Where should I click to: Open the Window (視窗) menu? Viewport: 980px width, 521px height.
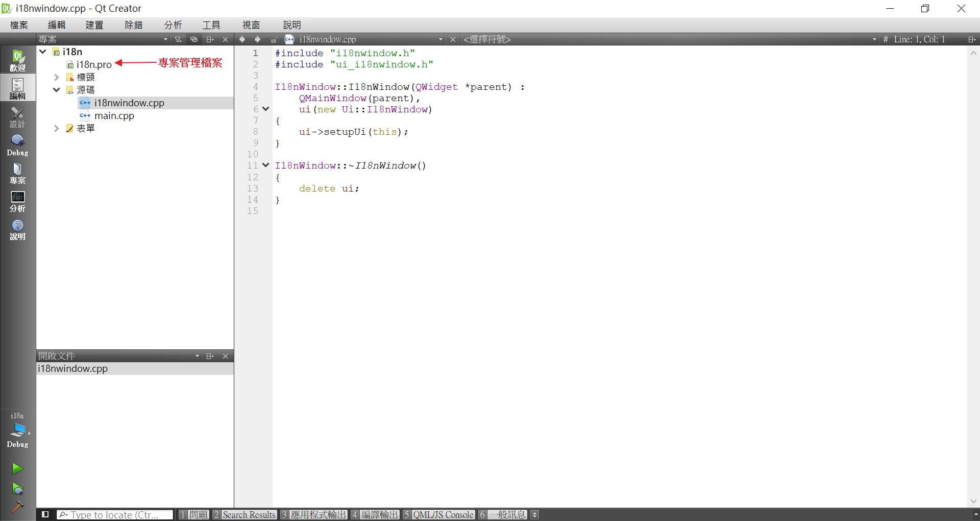click(x=251, y=25)
